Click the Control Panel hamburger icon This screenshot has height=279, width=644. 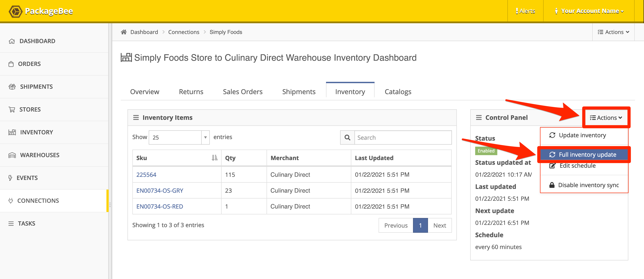[x=479, y=118]
